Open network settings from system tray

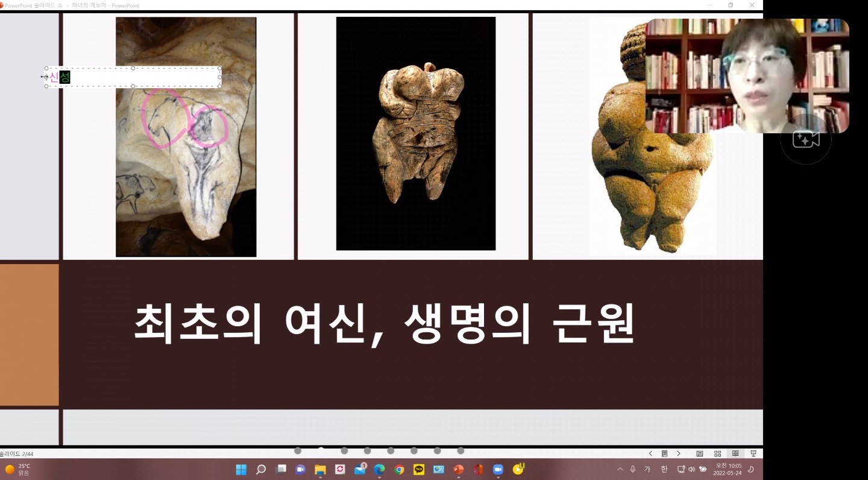(x=681, y=469)
